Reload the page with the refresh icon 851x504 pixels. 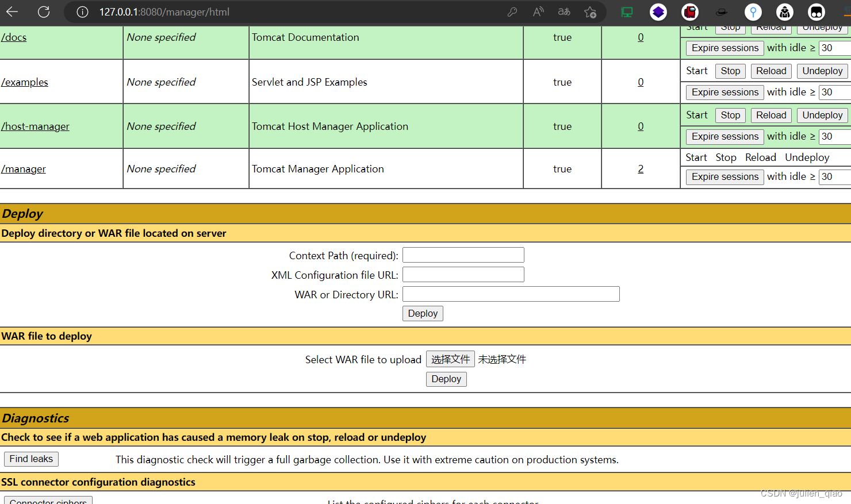click(44, 11)
